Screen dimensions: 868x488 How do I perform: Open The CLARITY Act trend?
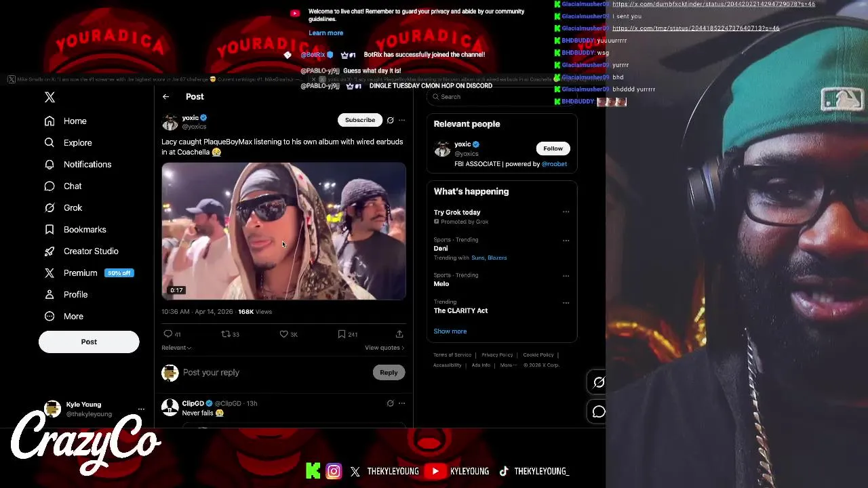(x=460, y=310)
